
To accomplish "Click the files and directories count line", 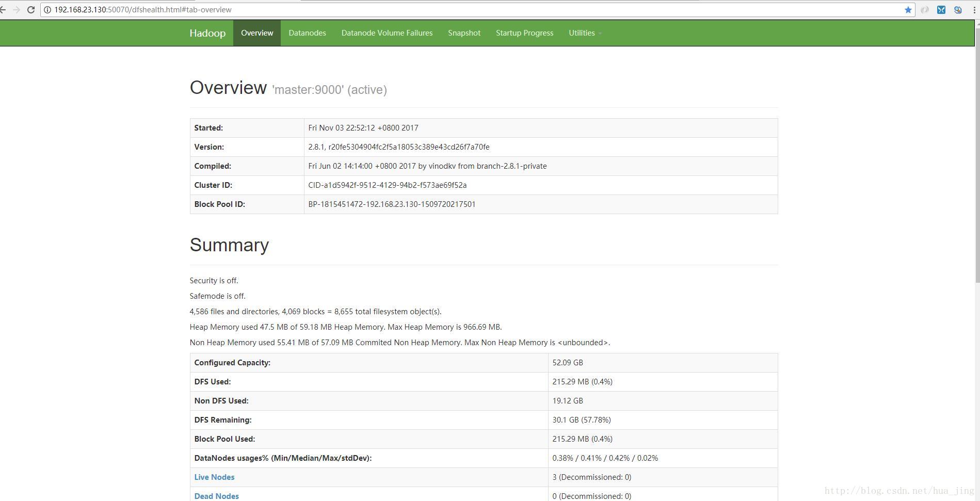I will (315, 312).
